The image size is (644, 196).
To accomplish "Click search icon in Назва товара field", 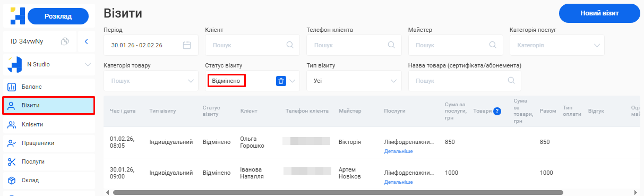I will [x=511, y=81].
